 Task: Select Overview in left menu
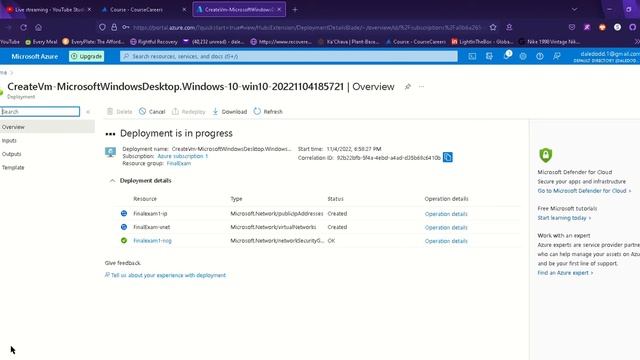tap(47, 127)
